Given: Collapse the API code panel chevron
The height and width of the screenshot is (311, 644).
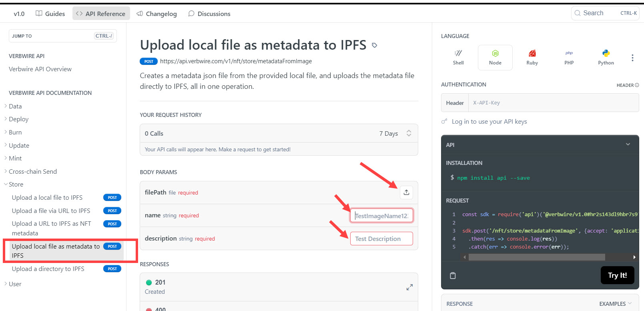Looking at the screenshot, I should (x=628, y=144).
